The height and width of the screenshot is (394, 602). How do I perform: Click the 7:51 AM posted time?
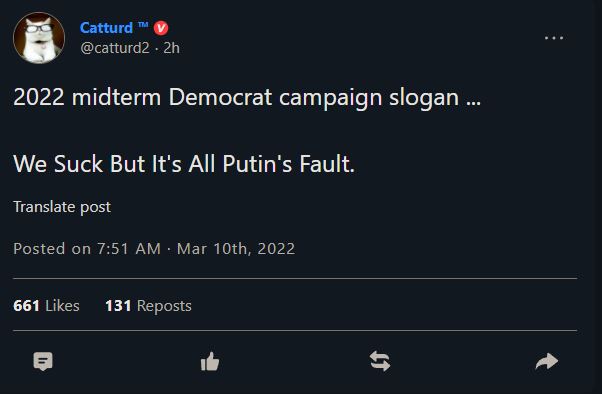[129, 248]
